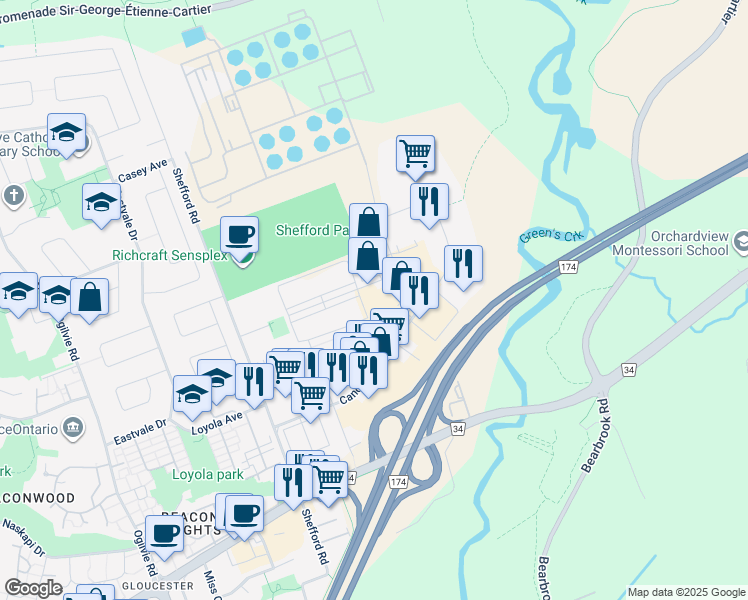Select the shopping cart marker at Shefford Rd south

(x=329, y=481)
